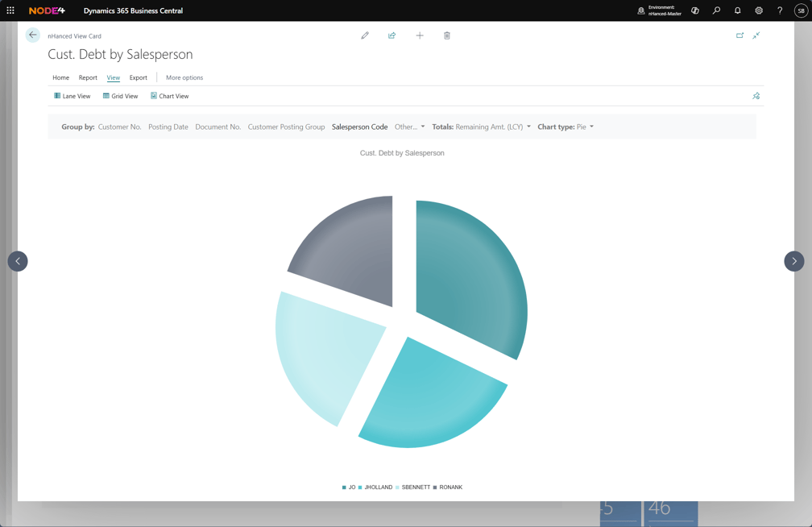
Task: Group by Customer Posting Group
Action: tap(287, 127)
